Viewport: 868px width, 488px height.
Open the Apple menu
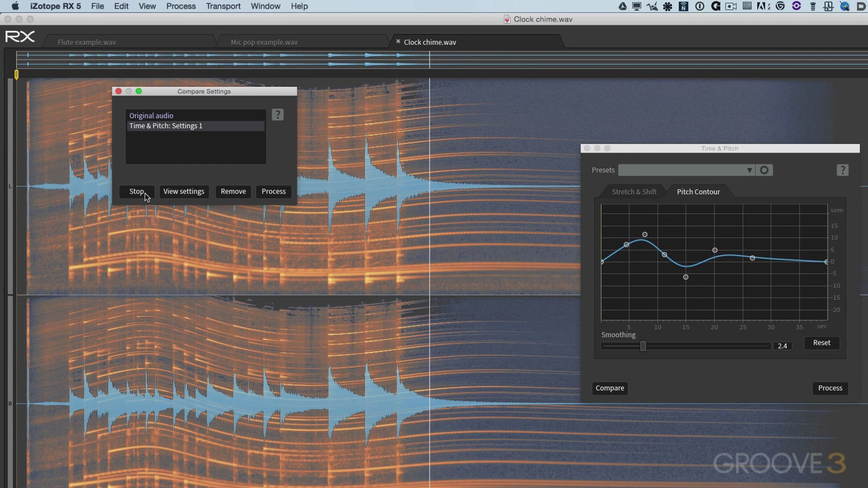(15, 6)
